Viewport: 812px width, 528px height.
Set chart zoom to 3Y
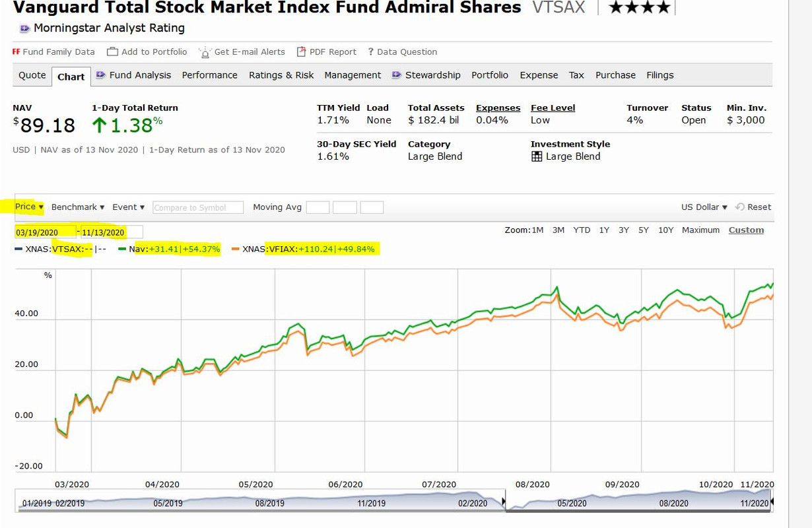tap(624, 230)
